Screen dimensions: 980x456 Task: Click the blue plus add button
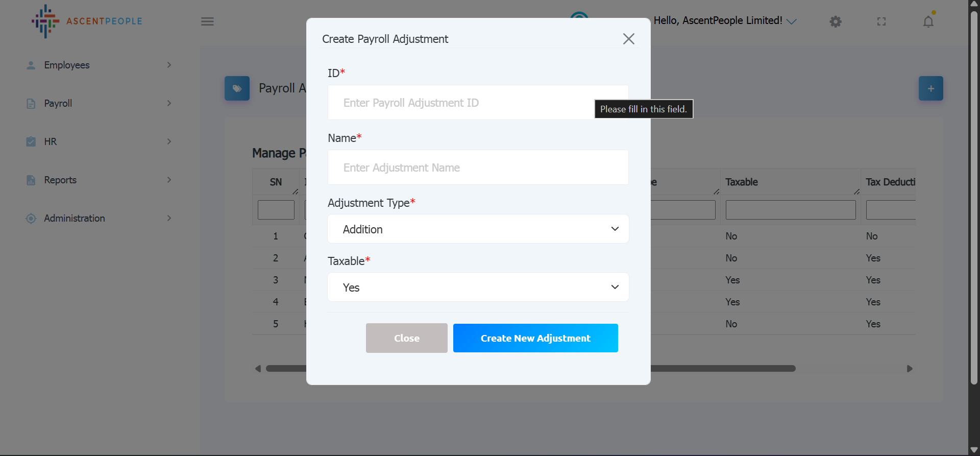click(930, 88)
